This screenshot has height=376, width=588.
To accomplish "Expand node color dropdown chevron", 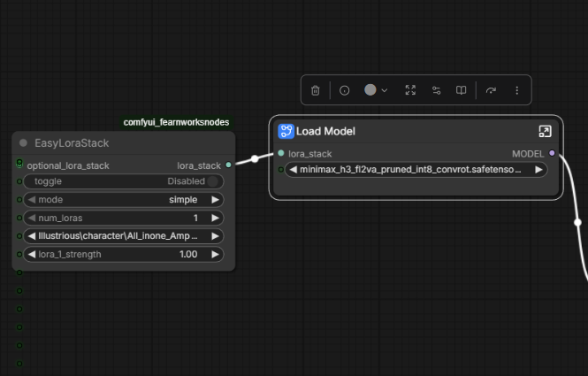I will click(385, 90).
